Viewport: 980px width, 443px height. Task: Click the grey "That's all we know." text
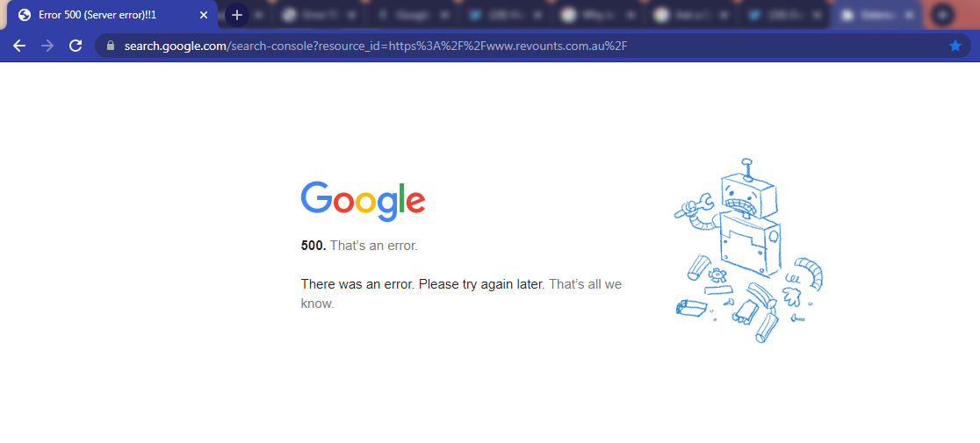click(461, 294)
